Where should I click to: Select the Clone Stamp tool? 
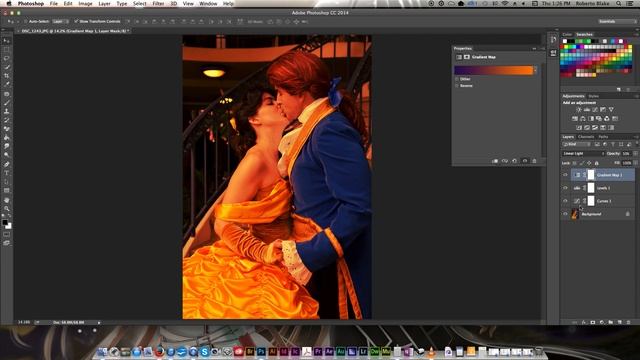click(x=7, y=111)
